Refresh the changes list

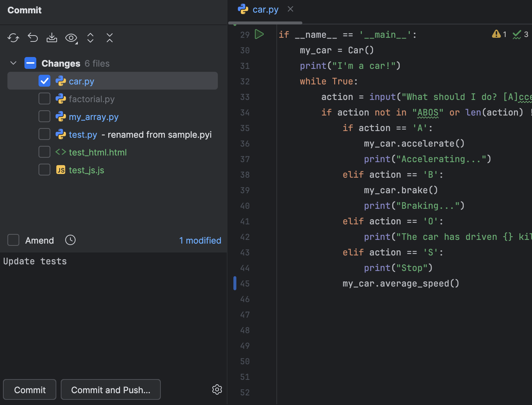(13, 37)
